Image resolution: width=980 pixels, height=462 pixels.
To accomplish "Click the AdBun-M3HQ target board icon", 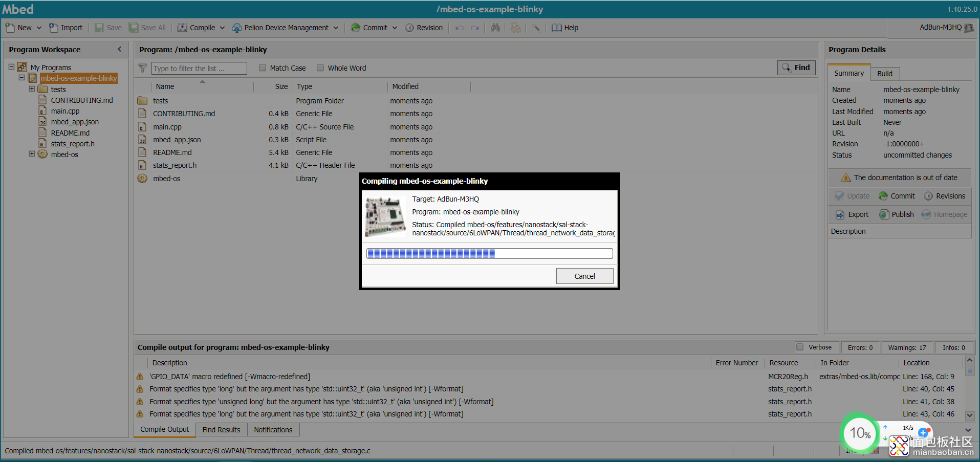I will [969, 28].
